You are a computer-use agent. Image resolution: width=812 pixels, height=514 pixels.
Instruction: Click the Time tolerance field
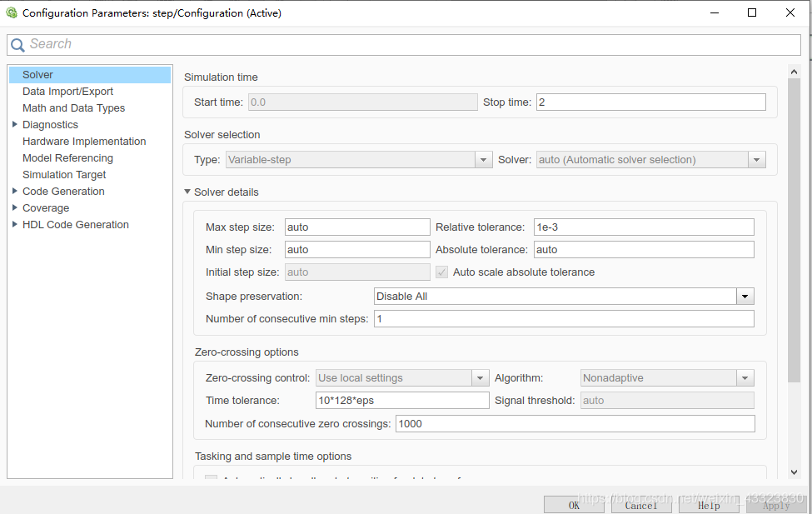[402, 401]
